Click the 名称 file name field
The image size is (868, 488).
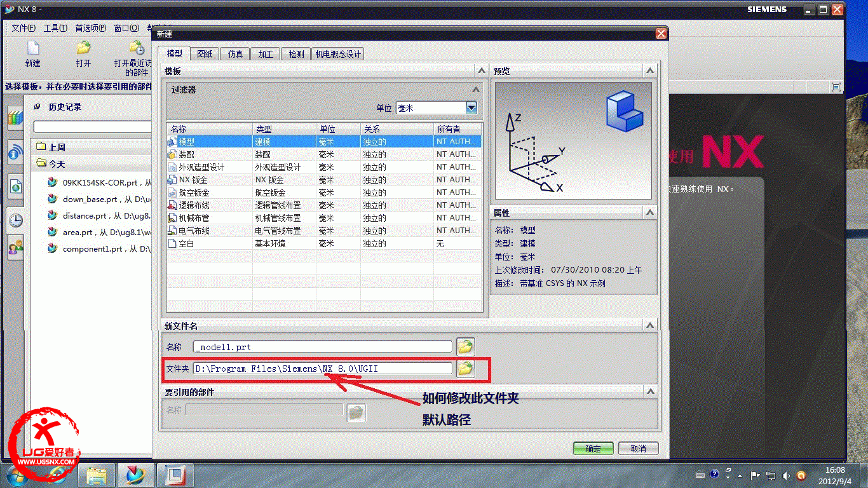pyautogui.click(x=323, y=347)
